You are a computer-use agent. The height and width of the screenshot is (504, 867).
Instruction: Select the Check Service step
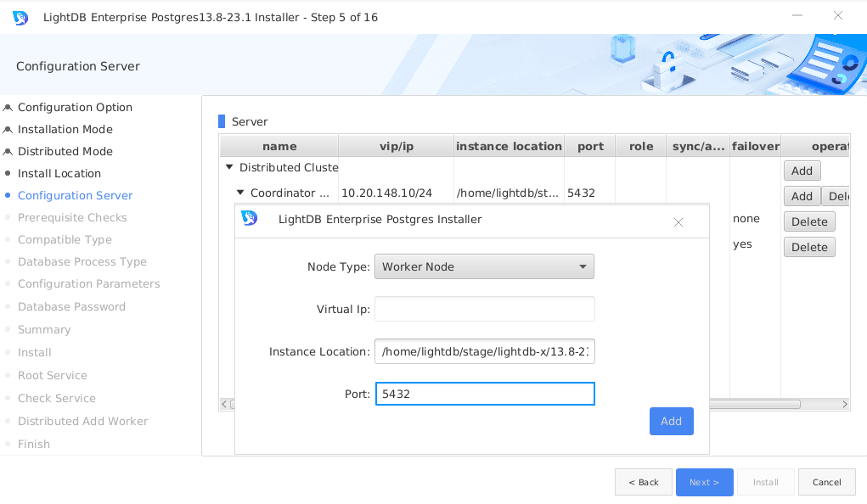pyautogui.click(x=56, y=399)
